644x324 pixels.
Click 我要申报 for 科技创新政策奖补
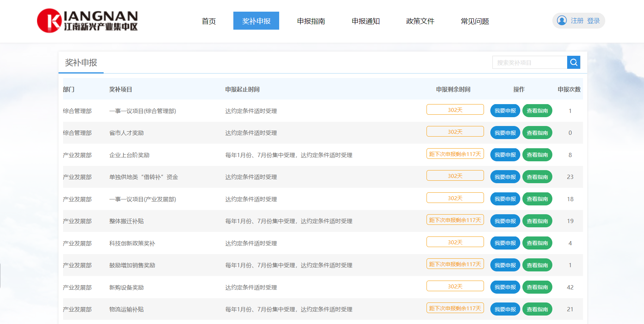pos(505,243)
